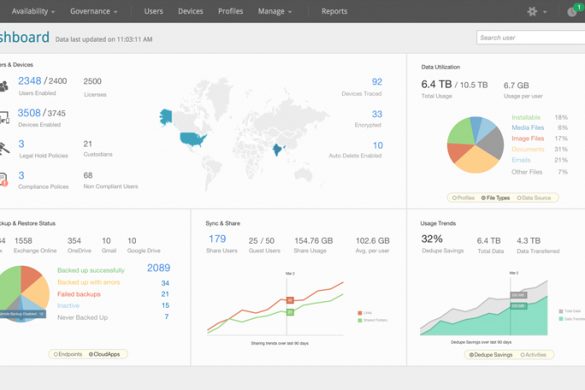
Task: Select CloudApps radio option
Action: pyautogui.click(x=104, y=354)
